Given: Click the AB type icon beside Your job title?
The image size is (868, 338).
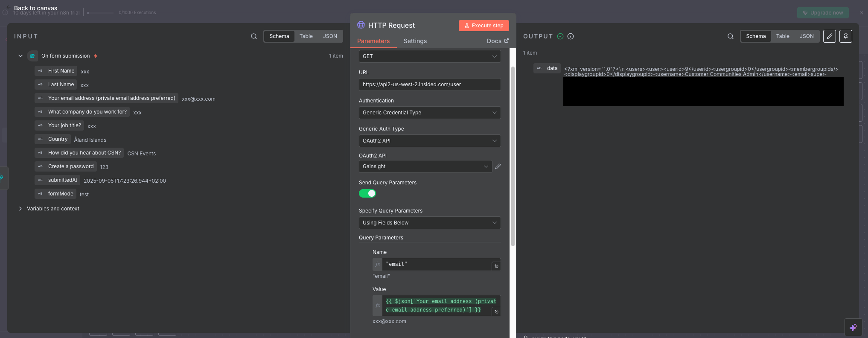Looking at the screenshot, I should tap(41, 125).
